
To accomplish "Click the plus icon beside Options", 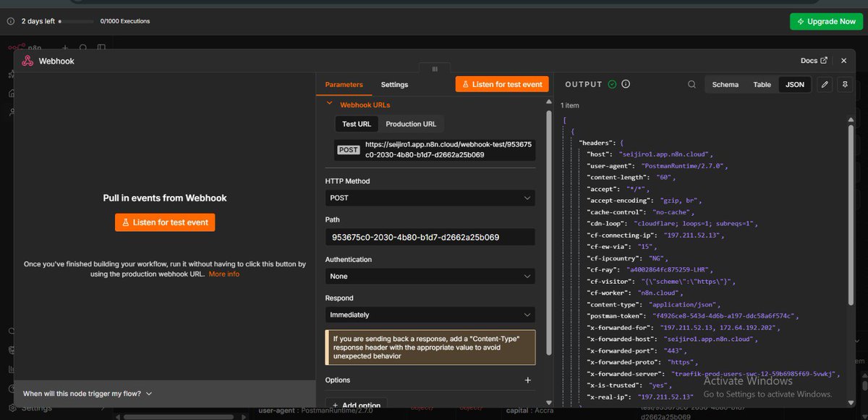I will pos(528,380).
